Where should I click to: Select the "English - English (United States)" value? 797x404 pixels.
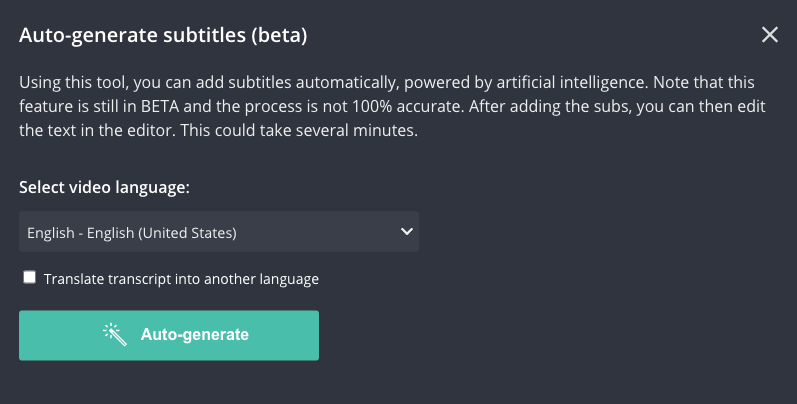pos(131,233)
